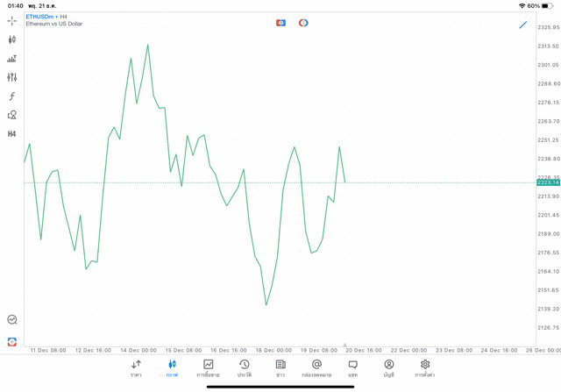The height and width of the screenshot is (392, 561).
Task: Tap the red-blue app icon in the sidebar corner
Action: tap(11, 341)
